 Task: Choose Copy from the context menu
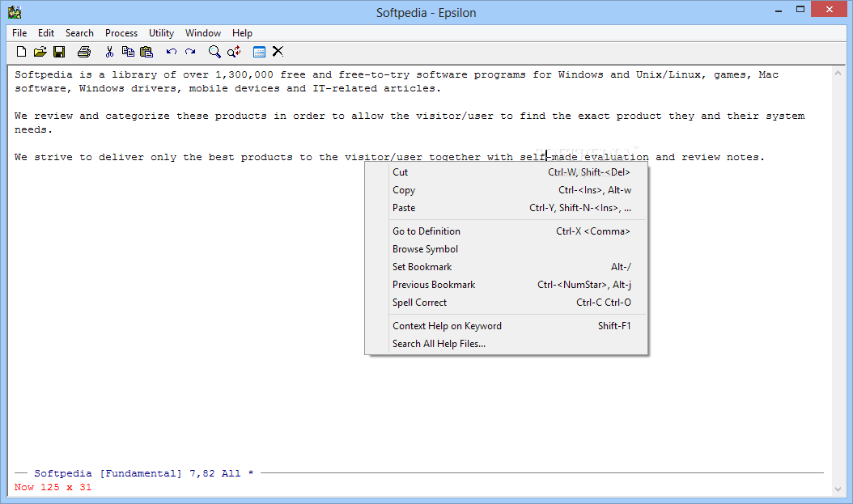506,190
